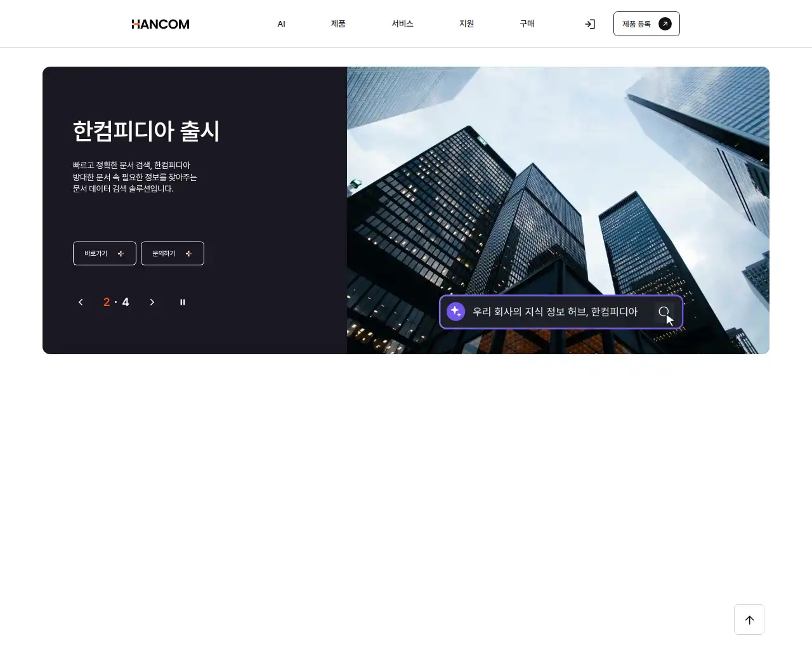
Task: Click the 문의하기 button
Action: click(x=173, y=253)
